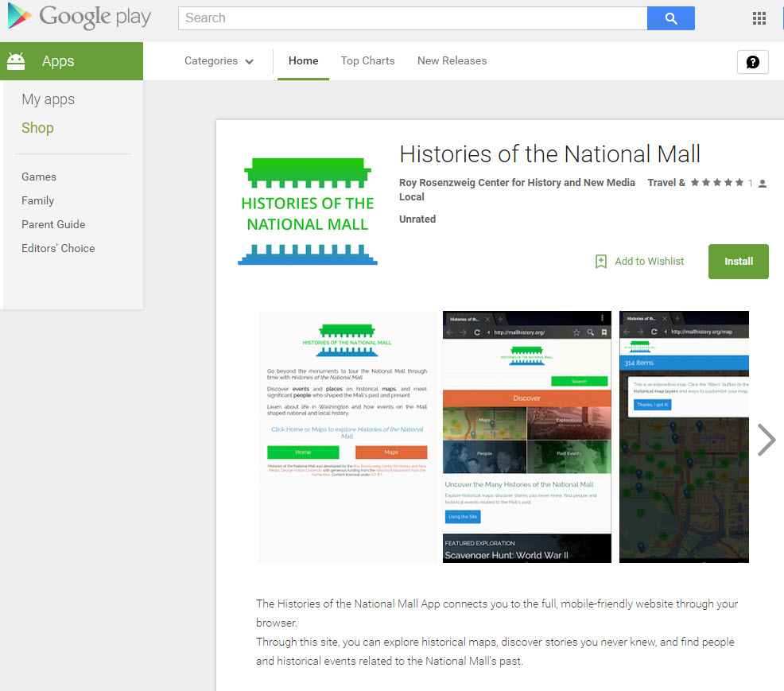Select the Home tab
Image resolution: width=784 pixels, height=691 pixels.
point(303,61)
